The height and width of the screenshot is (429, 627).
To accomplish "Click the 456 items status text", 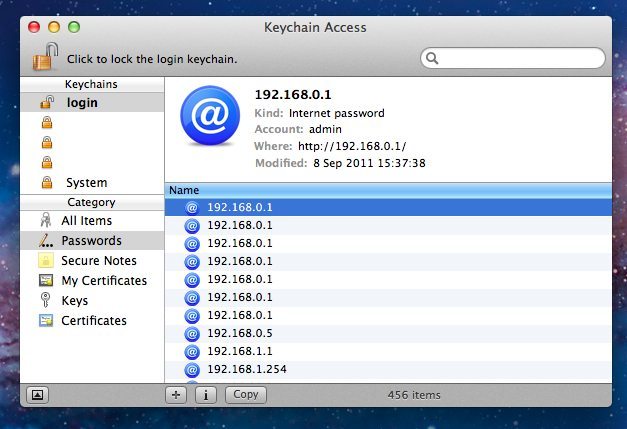I will click(x=414, y=395).
